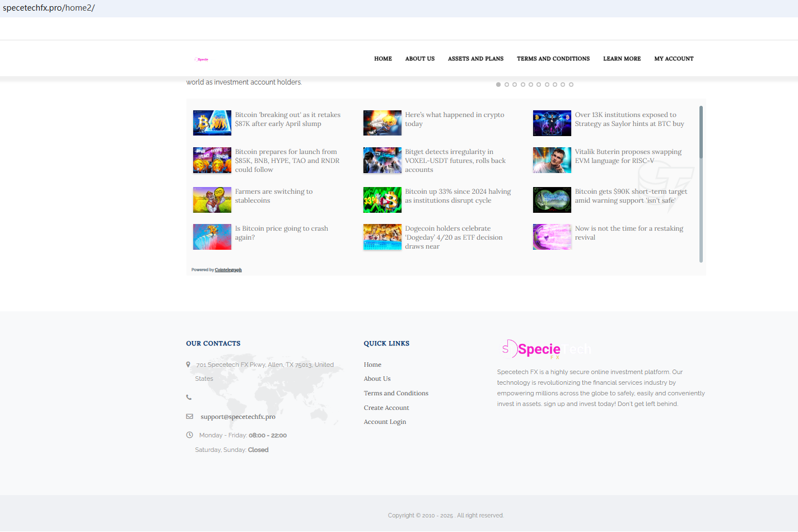Open thumbnail for Bitcoin 'breaking out' article
The height and width of the screenshot is (532, 798).
click(212, 123)
